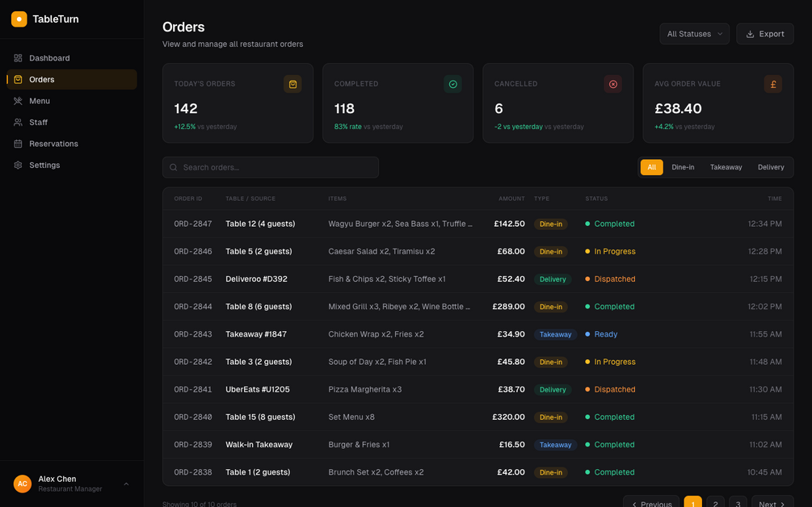Click Deliveroo #D392 source

[256, 279]
